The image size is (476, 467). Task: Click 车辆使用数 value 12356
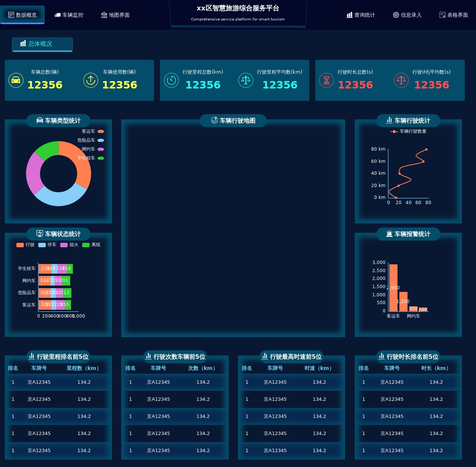click(120, 85)
